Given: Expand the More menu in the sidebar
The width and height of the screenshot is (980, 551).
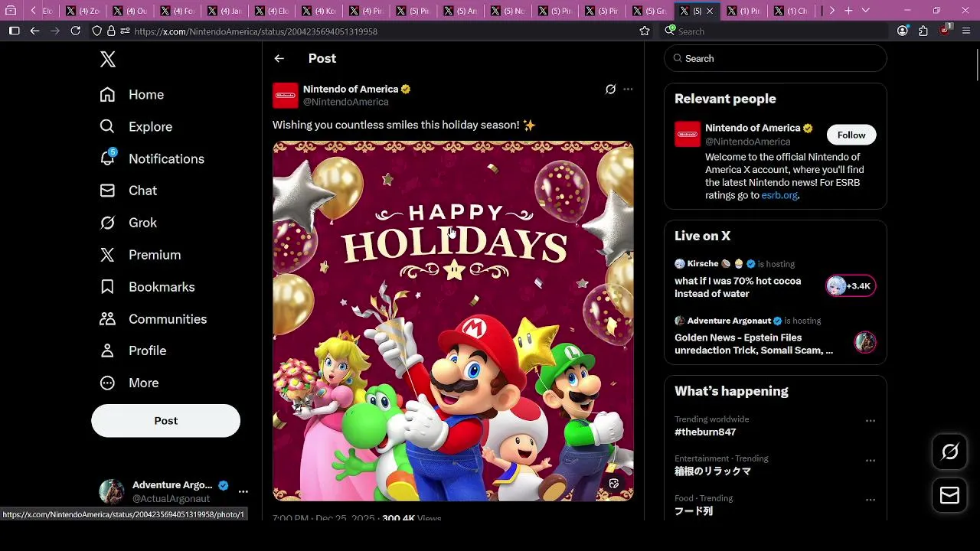Looking at the screenshot, I should [x=129, y=383].
